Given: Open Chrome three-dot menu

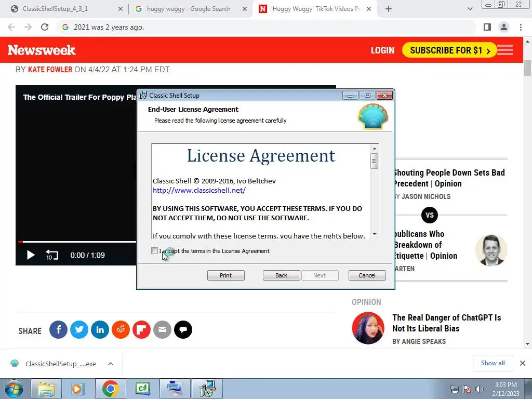Looking at the screenshot, I should click(521, 27).
